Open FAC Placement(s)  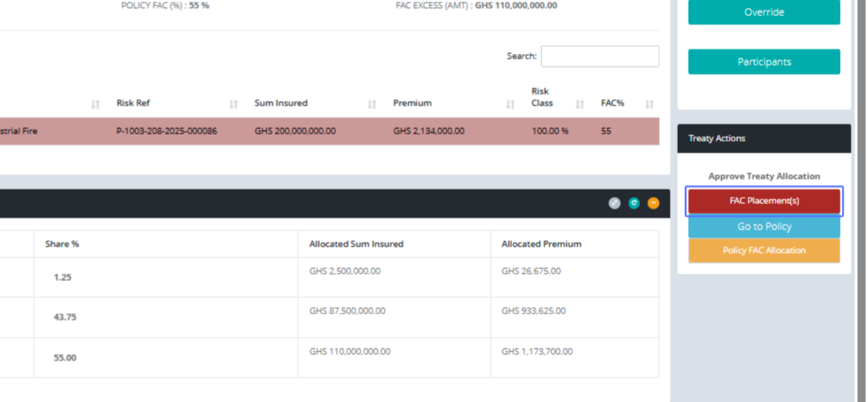coord(764,201)
